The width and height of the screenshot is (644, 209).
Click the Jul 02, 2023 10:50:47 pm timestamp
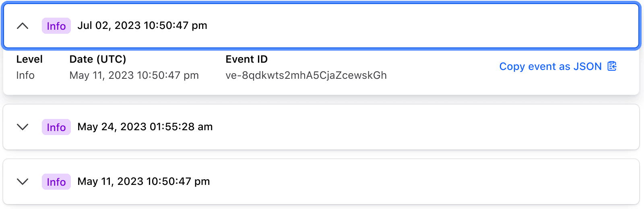coord(142,26)
